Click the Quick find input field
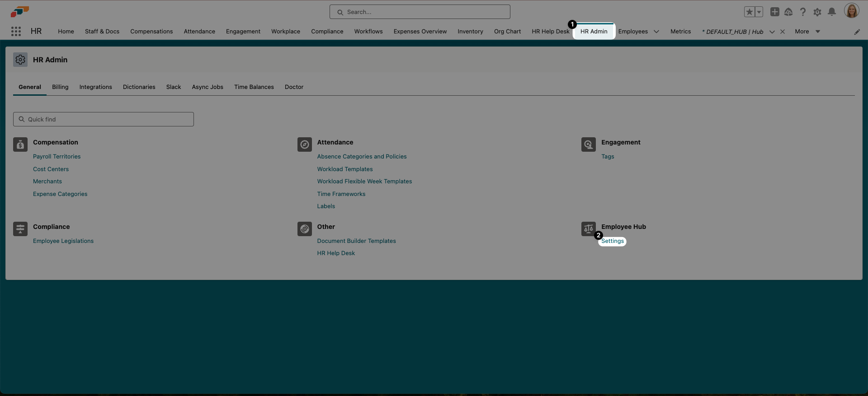Screen dimensions: 868x396 pyautogui.click(x=104, y=119)
